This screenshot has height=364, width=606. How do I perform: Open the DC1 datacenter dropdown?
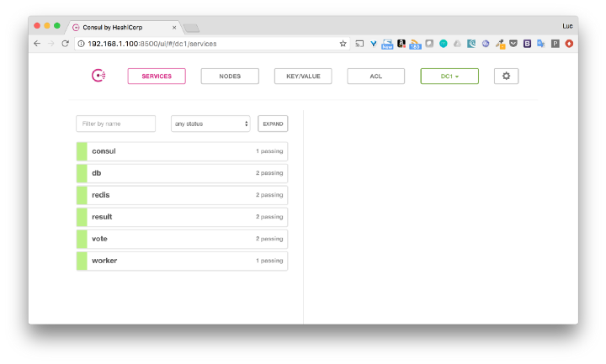[449, 76]
